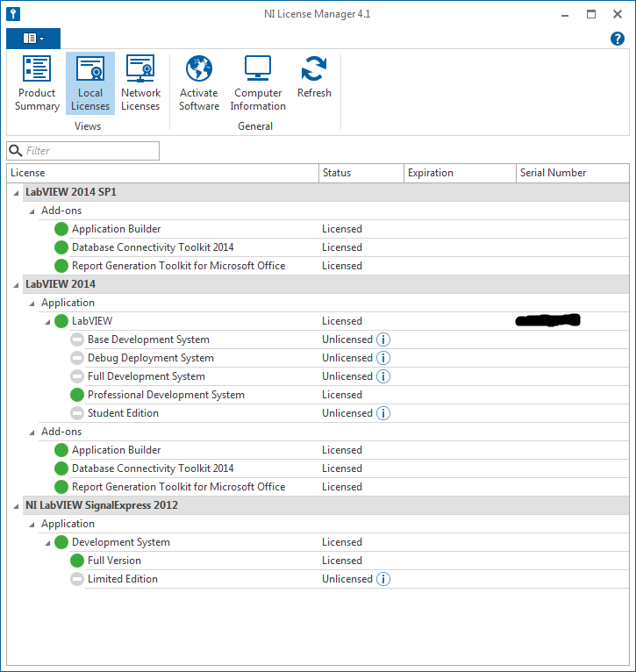This screenshot has width=636, height=672.
Task: Show info for Base Development System unlicensed status
Action: pyautogui.click(x=383, y=340)
